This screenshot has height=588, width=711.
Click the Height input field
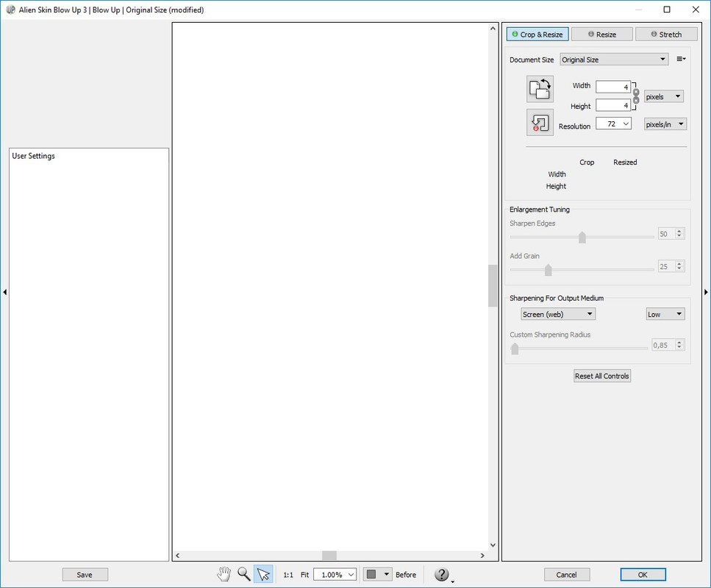click(x=613, y=105)
